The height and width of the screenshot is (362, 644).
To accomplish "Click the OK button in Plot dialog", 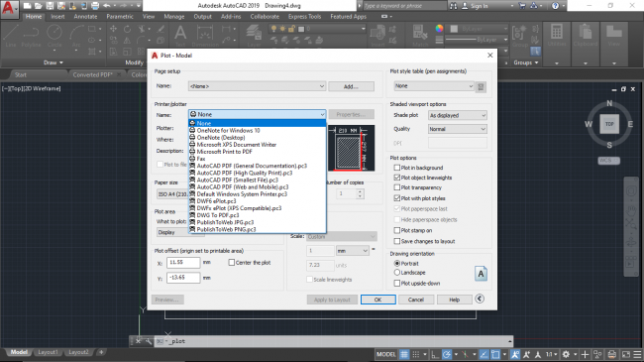I will (377, 300).
